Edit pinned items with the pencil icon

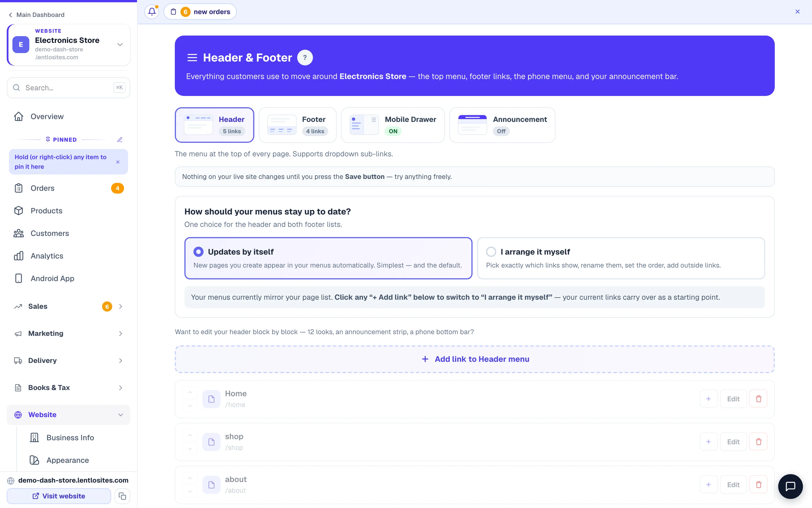[120, 140]
